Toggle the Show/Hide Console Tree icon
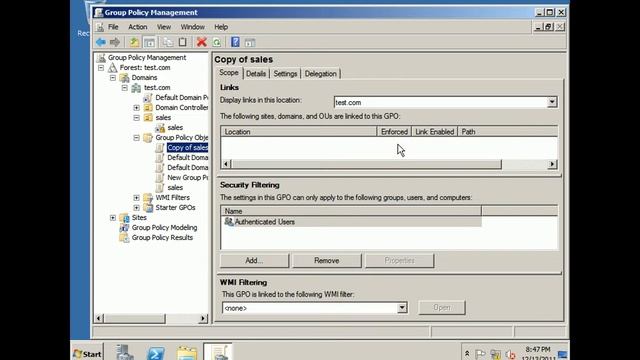Viewport: 640px width, 360px height. tap(149, 42)
